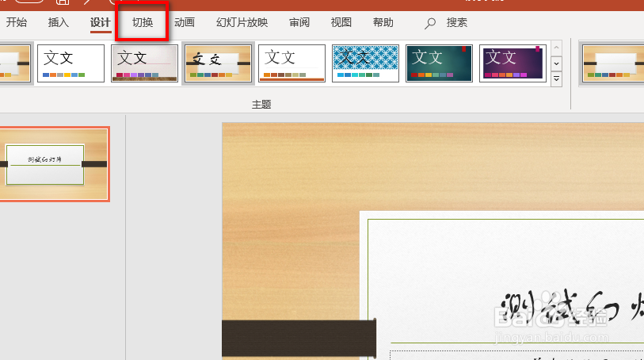This screenshot has width=644, height=360.
Task: Click the 搜索 search box
Action: [457, 23]
